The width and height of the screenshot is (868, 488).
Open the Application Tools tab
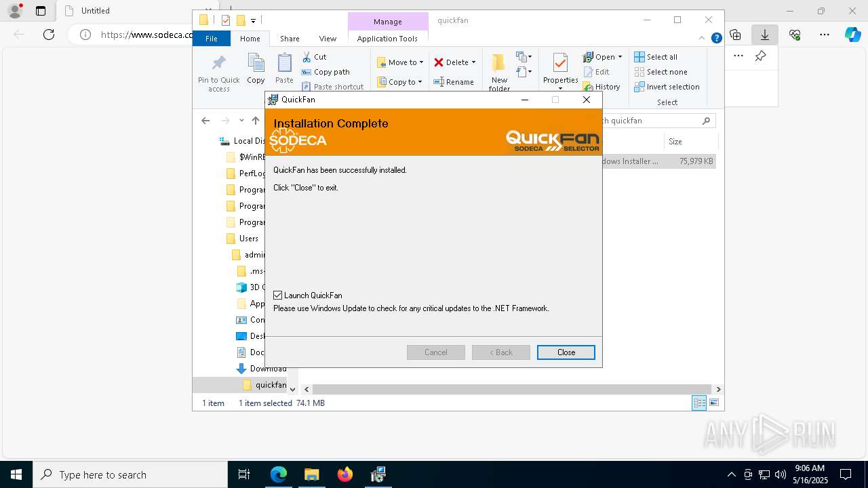[x=387, y=39]
